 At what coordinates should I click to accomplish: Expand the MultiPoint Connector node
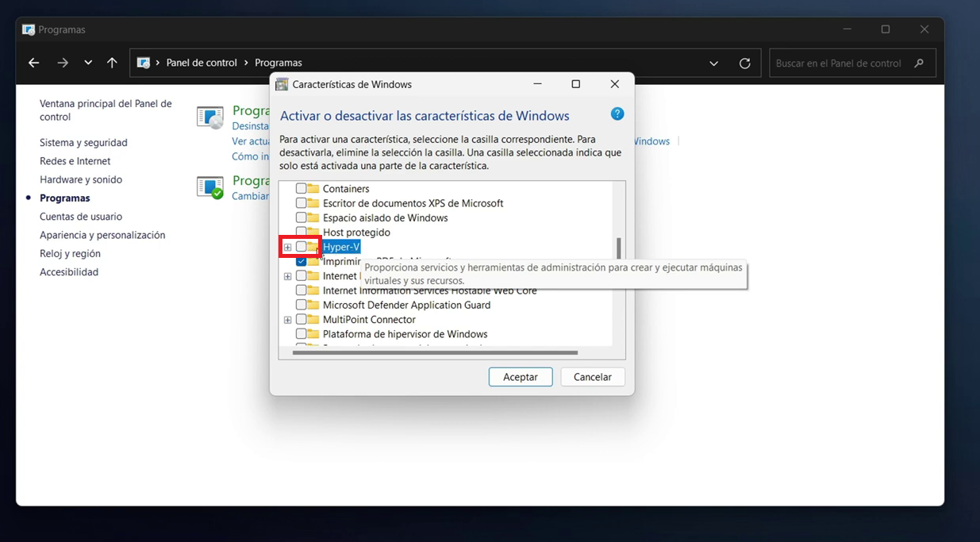coord(287,320)
